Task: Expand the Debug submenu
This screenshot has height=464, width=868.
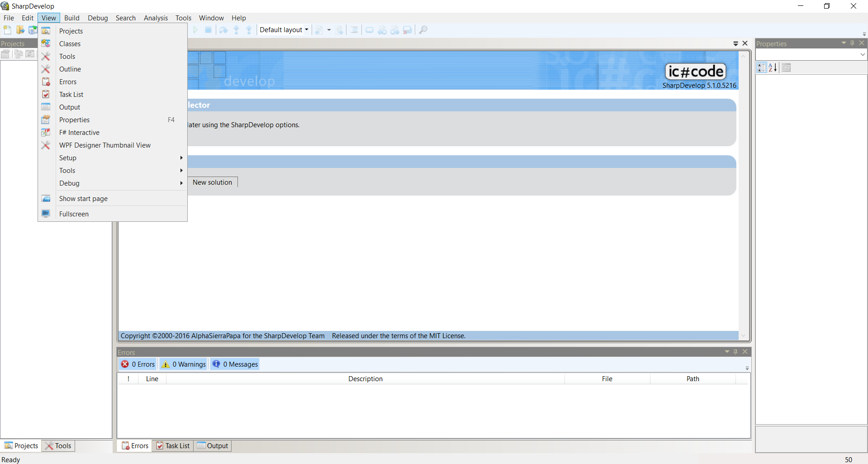Action: (x=113, y=183)
